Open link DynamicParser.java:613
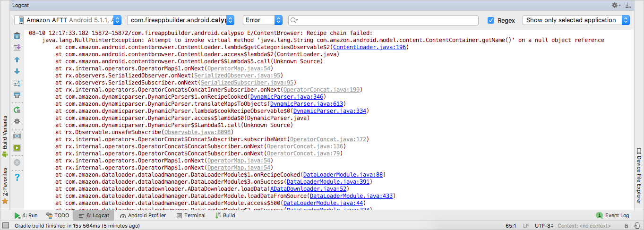644x230 pixels. coord(306,104)
